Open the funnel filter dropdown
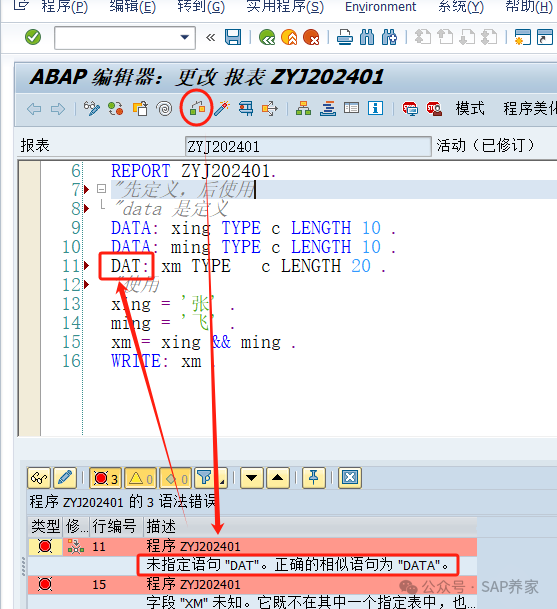This screenshot has height=609, width=557. pos(210,478)
